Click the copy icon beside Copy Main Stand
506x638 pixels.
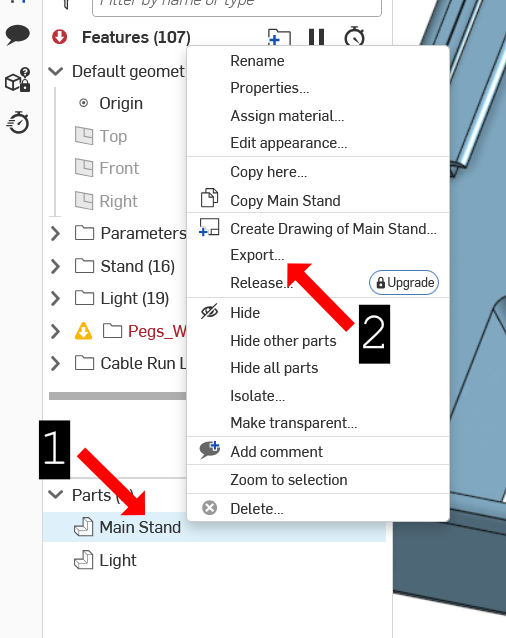pos(209,198)
